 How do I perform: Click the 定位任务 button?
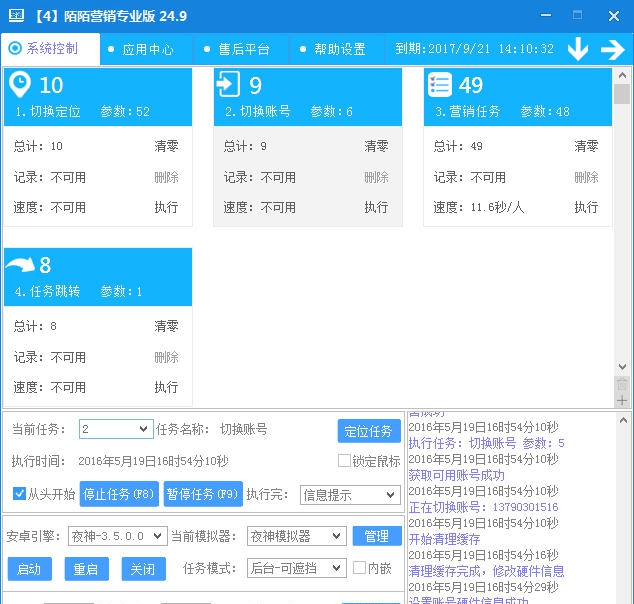(x=369, y=431)
